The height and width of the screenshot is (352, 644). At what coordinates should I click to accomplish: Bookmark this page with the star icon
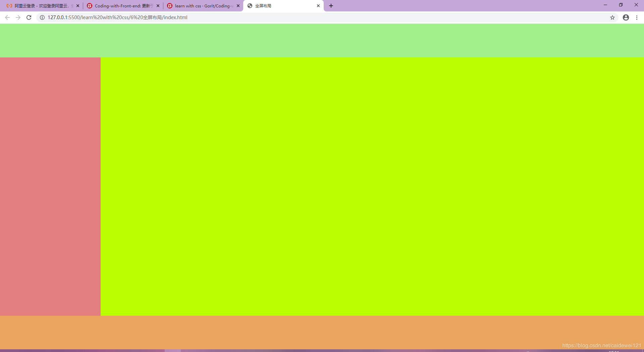pos(612,17)
